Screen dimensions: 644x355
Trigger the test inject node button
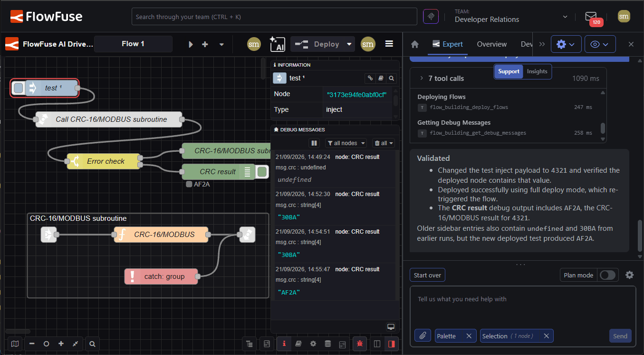[x=19, y=88]
